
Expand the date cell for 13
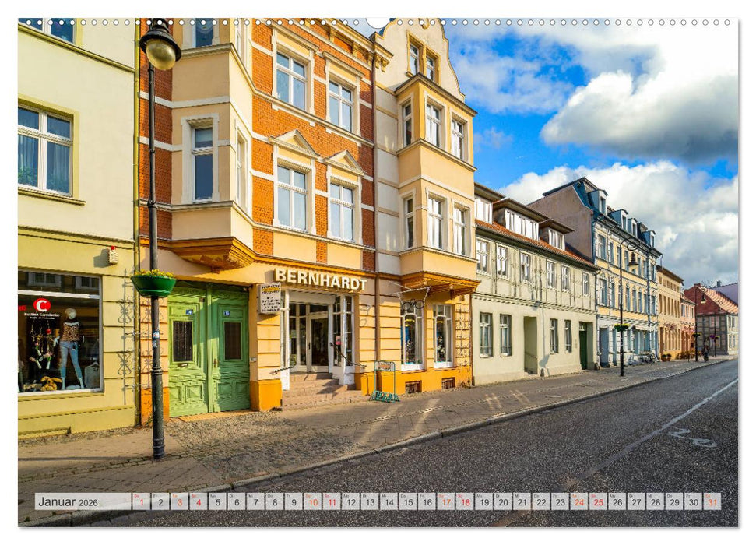click(x=369, y=502)
